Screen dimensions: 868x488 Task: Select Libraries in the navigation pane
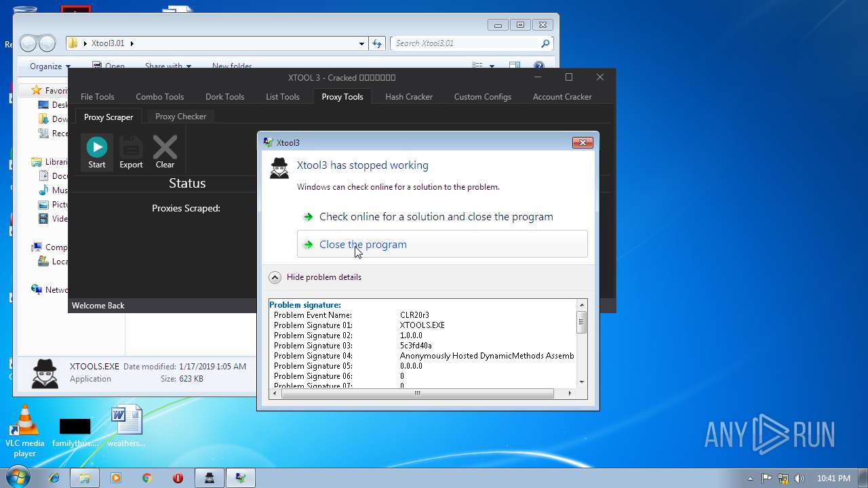[x=51, y=162]
